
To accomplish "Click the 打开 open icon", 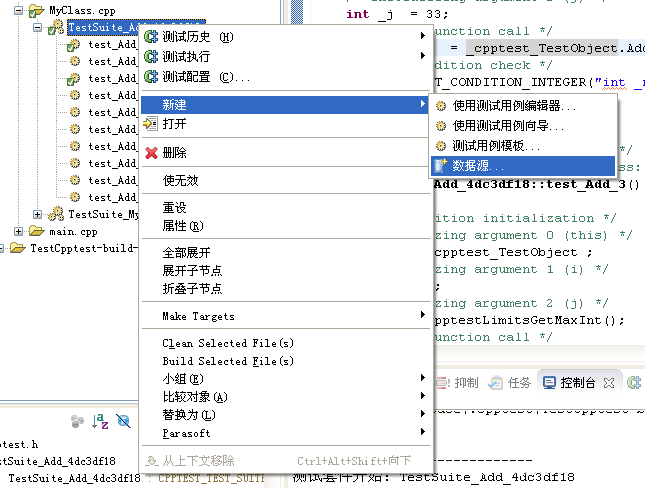I will click(x=151, y=123).
